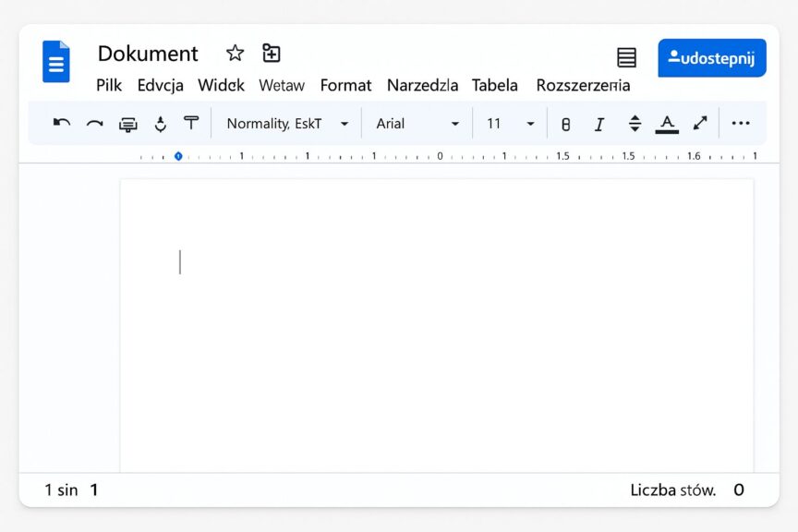Open the line spacing icon
Screen dimensions: 798x532
click(635, 123)
